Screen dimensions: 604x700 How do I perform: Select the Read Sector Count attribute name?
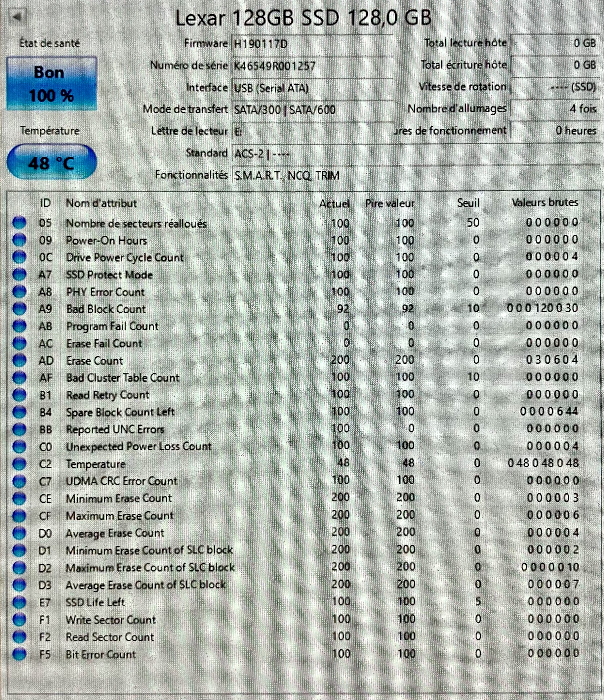110,637
